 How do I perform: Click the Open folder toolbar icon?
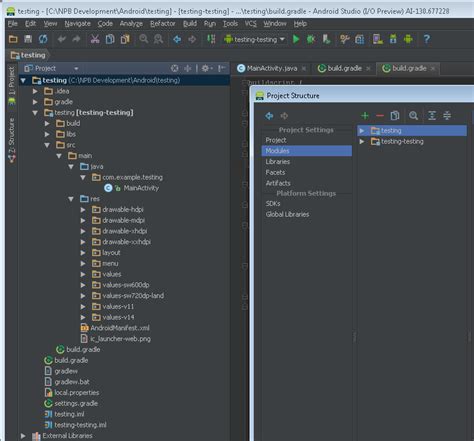click(13, 39)
